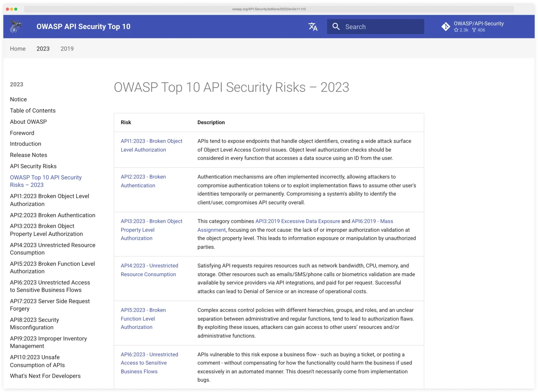Click the repository fork count 406
This screenshot has width=538, height=392.
[x=478, y=30]
